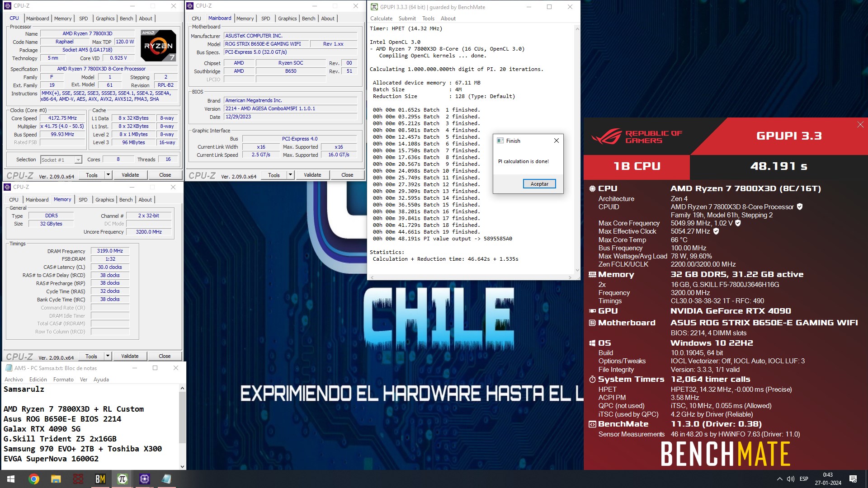Screen dimensions: 868x488
Task: Click Core Speed value 4172.75 MHz
Action: coord(62,118)
